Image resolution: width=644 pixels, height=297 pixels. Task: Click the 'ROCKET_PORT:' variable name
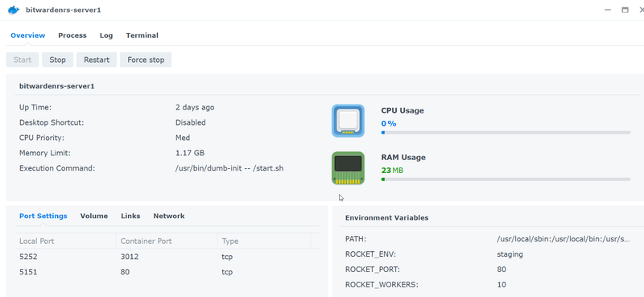[x=373, y=270]
